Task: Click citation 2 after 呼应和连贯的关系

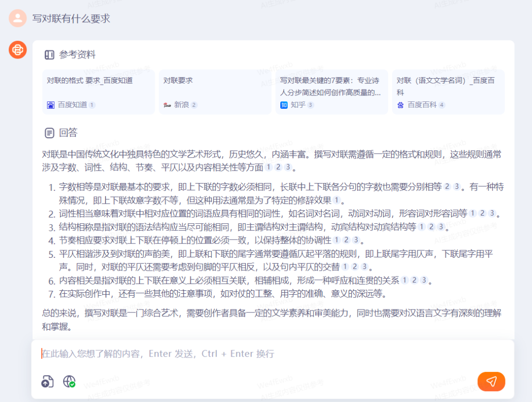Action: coord(414,280)
